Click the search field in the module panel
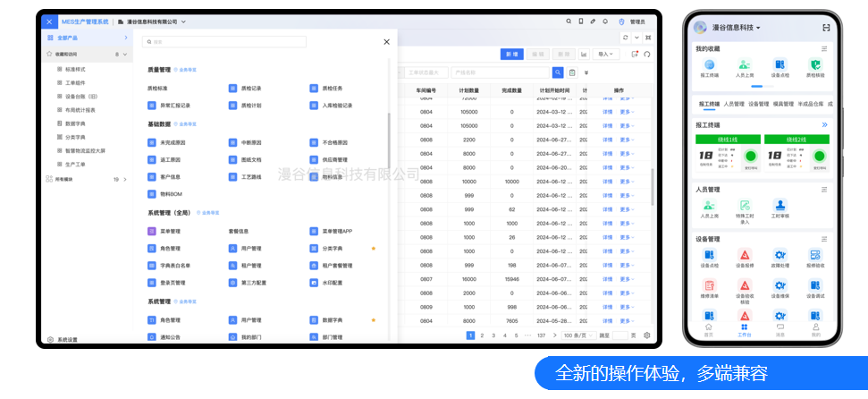This screenshot has width=868, height=399. click(x=223, y=42)
